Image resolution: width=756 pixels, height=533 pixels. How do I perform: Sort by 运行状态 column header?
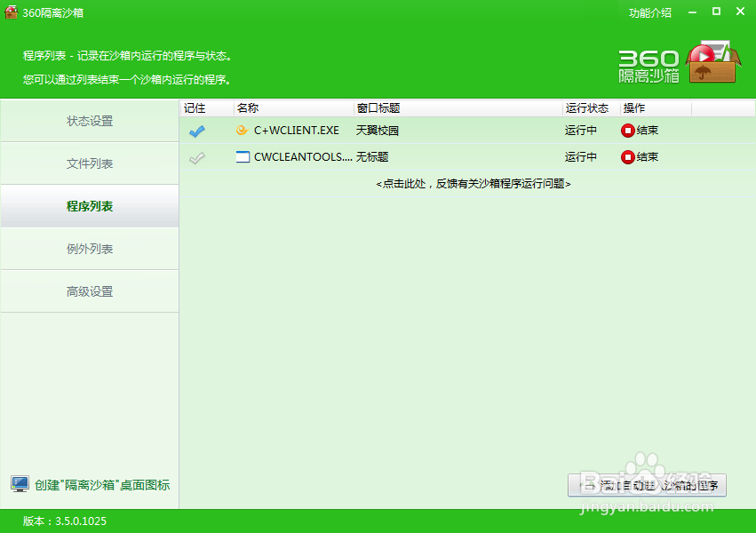point(591,108)
